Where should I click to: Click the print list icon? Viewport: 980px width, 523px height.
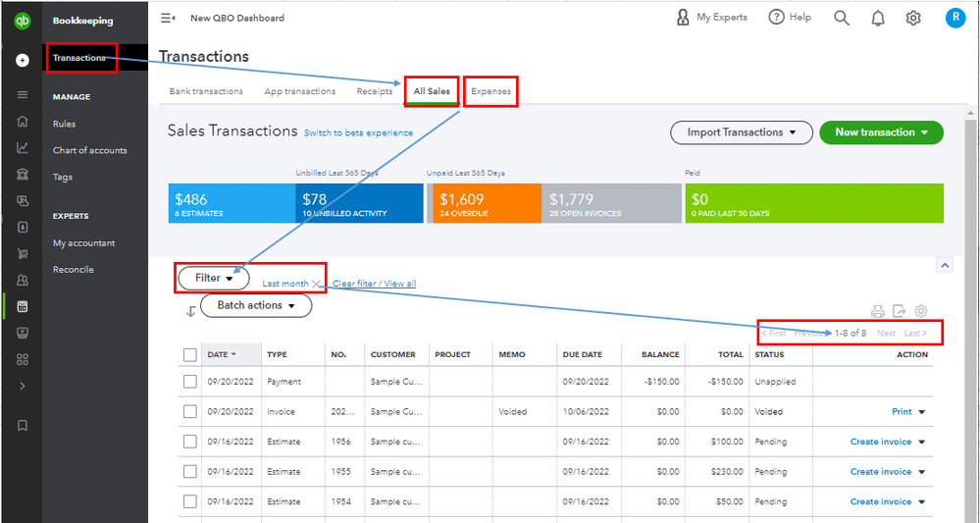(878, 312)
